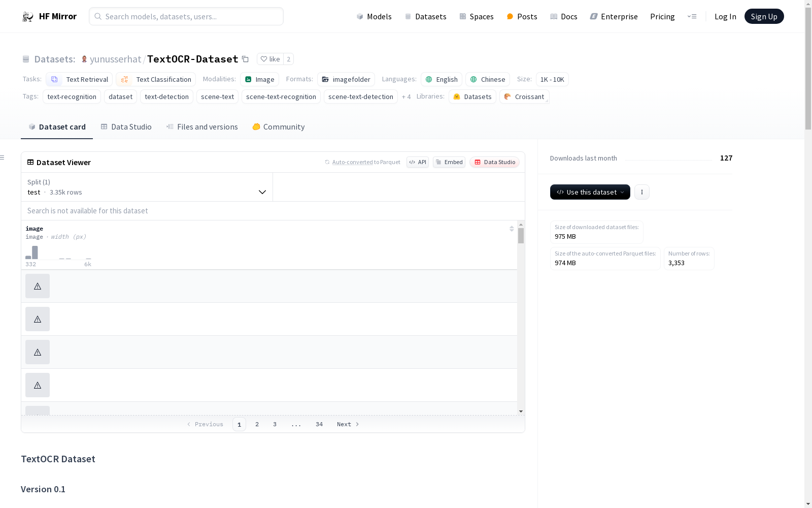Click the Datasets library tag
The height and width of the screenshot is (508, 812).
[472, 97]
